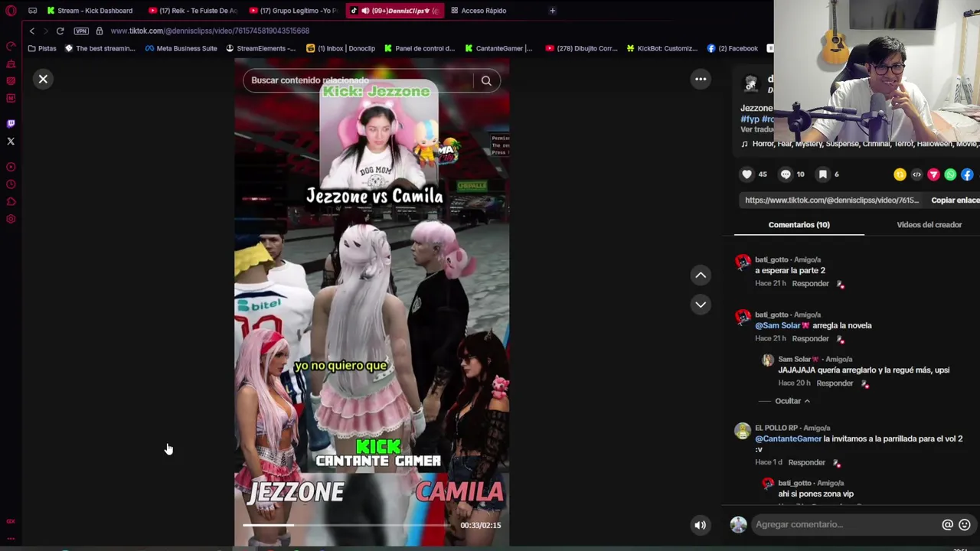Save video with bookmark icon
The image size is (980, 551).
[x=823, y=174]
